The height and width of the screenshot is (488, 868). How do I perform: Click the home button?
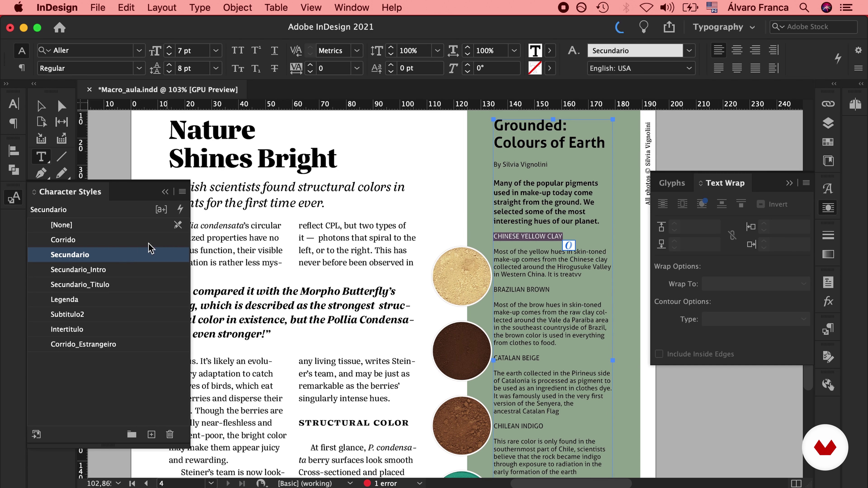60,27
